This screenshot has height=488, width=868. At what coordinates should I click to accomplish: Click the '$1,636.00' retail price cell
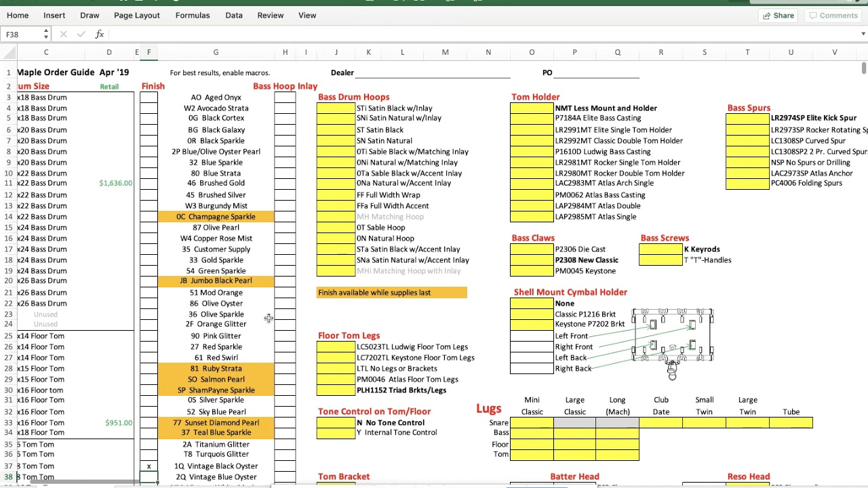[x=116, y=183]
